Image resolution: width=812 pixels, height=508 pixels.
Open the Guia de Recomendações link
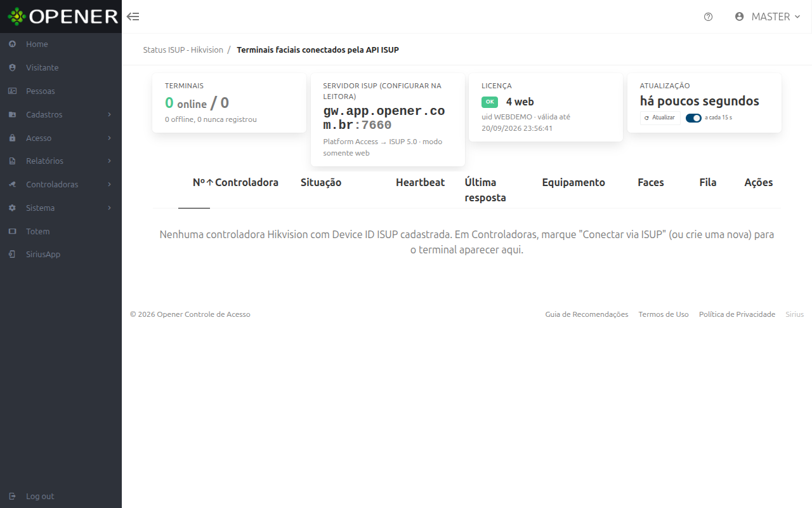coord(587,314)
